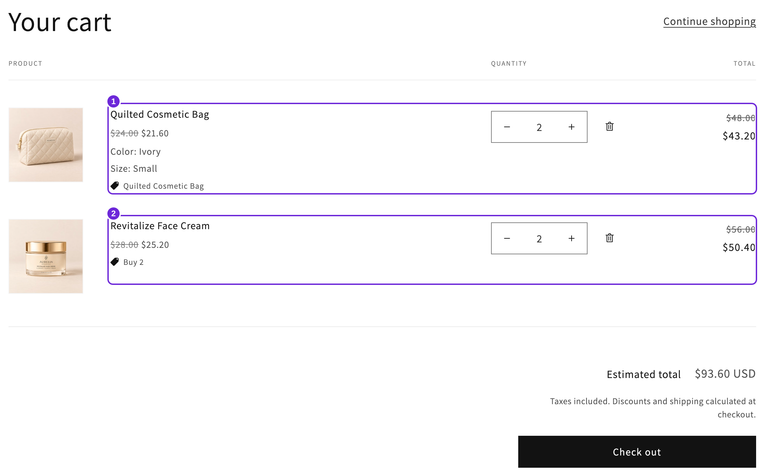The image size is (768, 476).
Task: Click the $50.40 line total
Action: (739, 247)
